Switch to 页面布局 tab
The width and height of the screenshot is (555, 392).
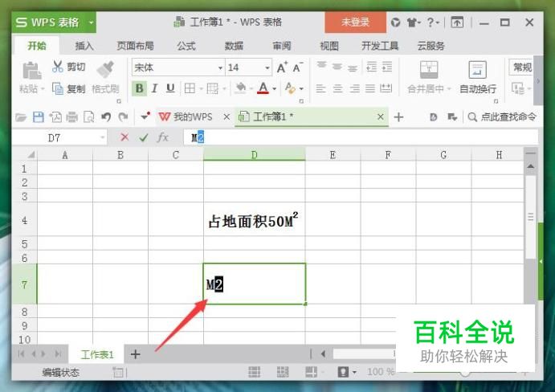point(135,46)
